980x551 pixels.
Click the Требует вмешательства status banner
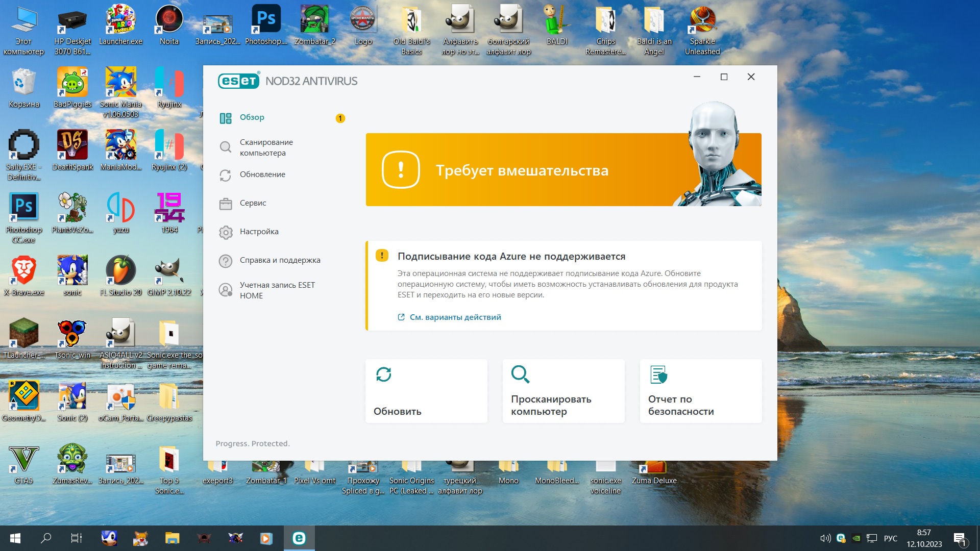[563, 170]
